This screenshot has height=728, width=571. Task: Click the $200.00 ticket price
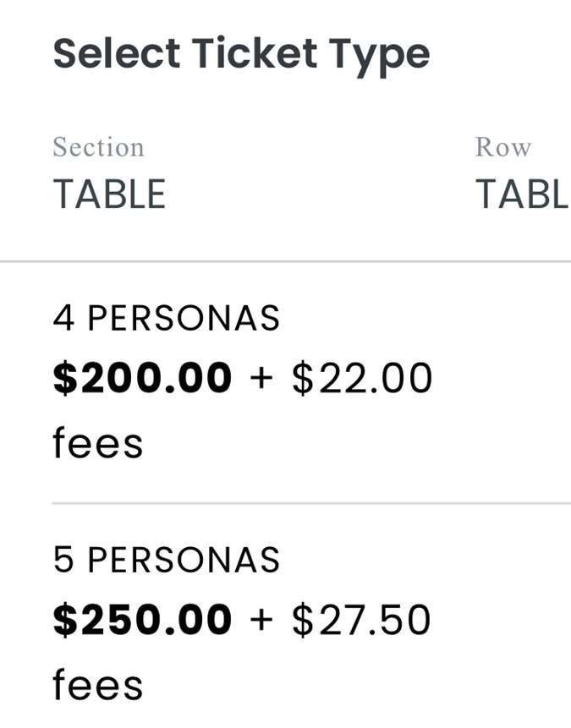[x=142, y=379]
